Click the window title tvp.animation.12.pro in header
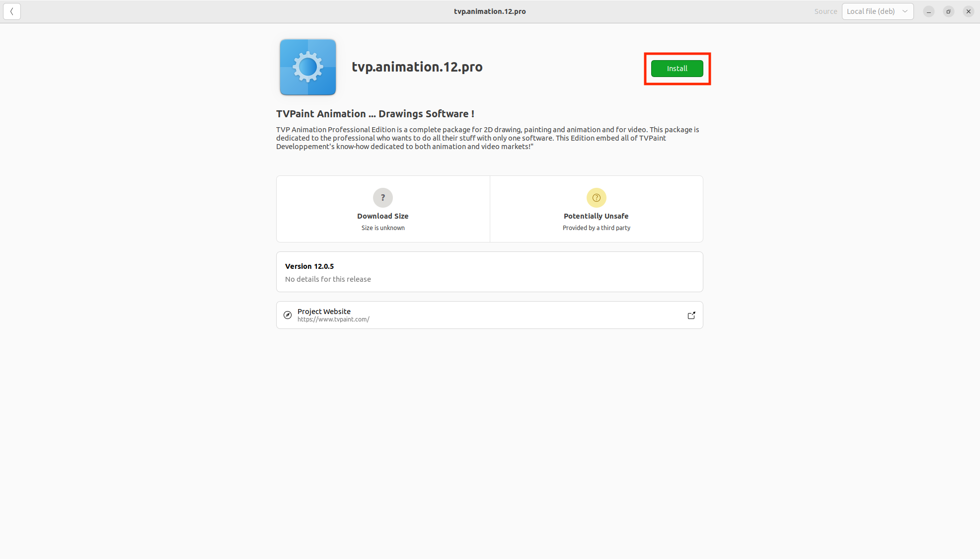Image resolution: width=980 pixels, height=559 pixels. coord(490,11)
